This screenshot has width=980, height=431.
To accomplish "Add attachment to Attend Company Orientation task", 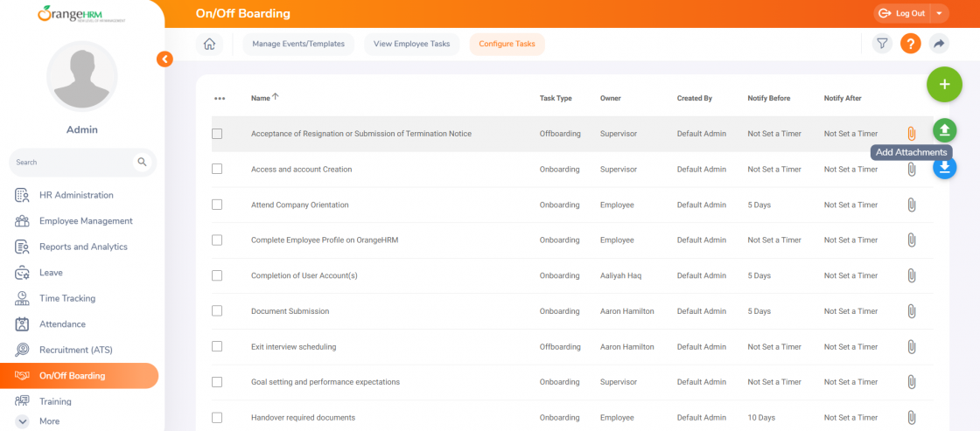I will click(x=911, y=205).
